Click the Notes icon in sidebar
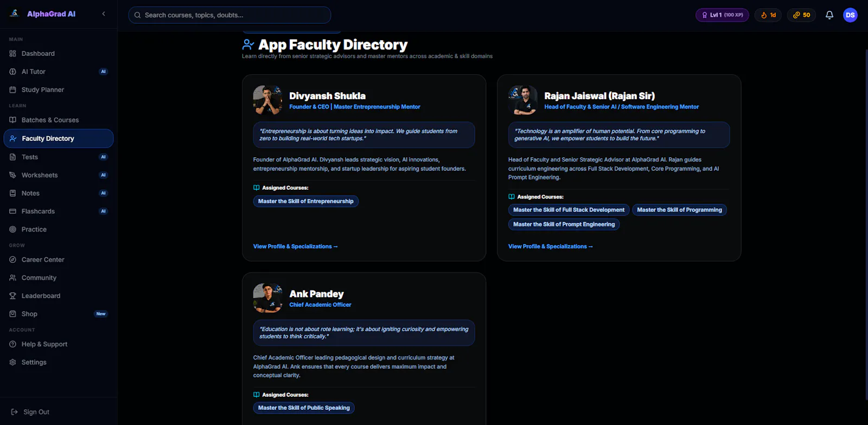 point(12,193)
